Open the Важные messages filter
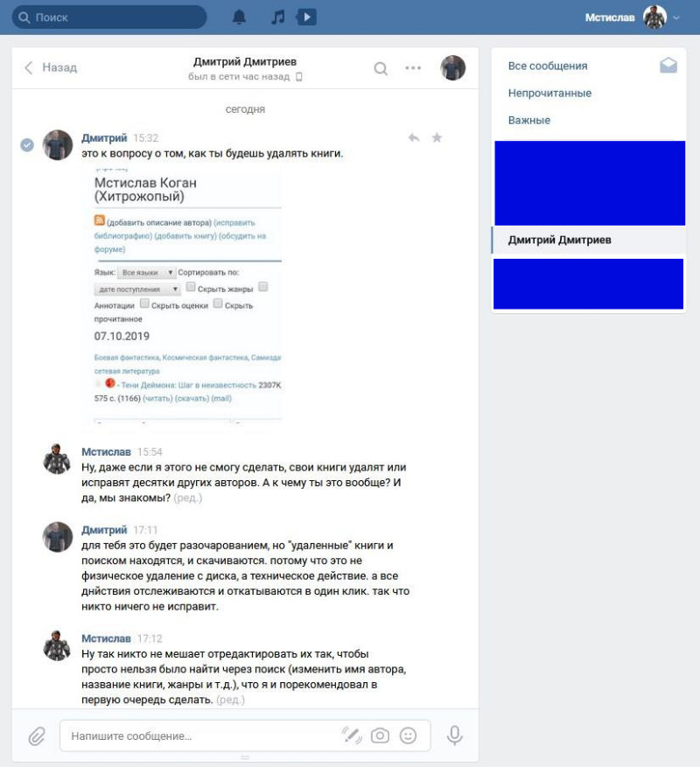 point(528,121)
